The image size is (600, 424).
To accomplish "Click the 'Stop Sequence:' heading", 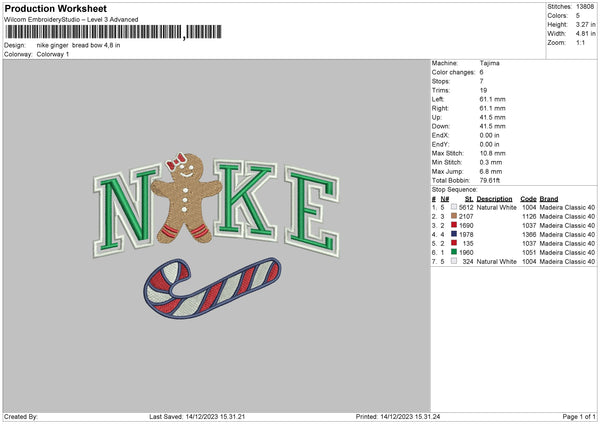I will [x=455, y=189].
